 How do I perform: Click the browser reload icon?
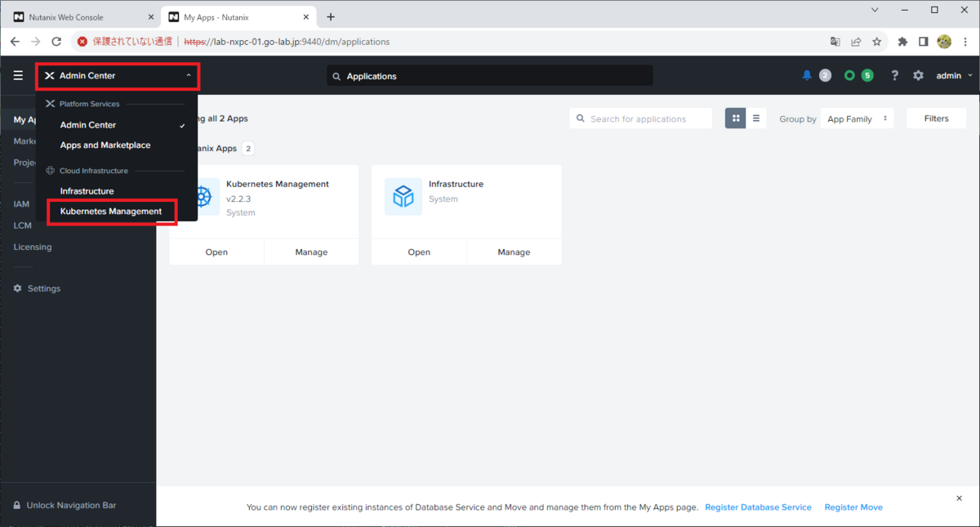pos(56,42)
